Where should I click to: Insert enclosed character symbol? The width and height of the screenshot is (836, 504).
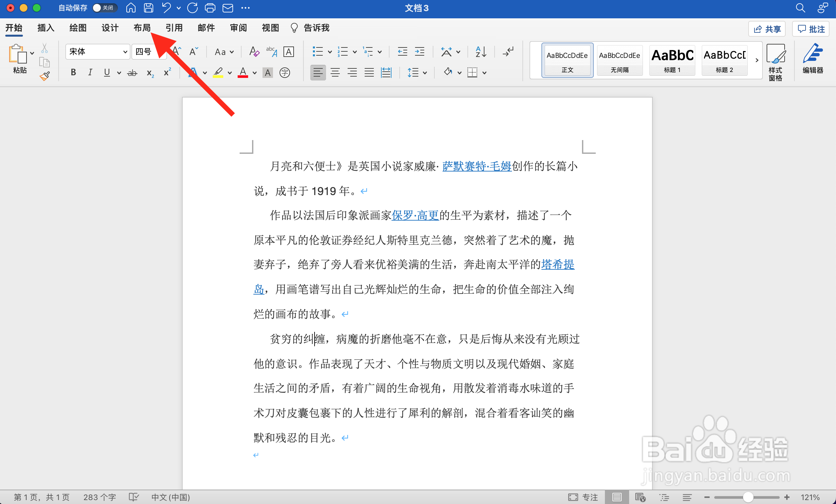pos(285,73)
